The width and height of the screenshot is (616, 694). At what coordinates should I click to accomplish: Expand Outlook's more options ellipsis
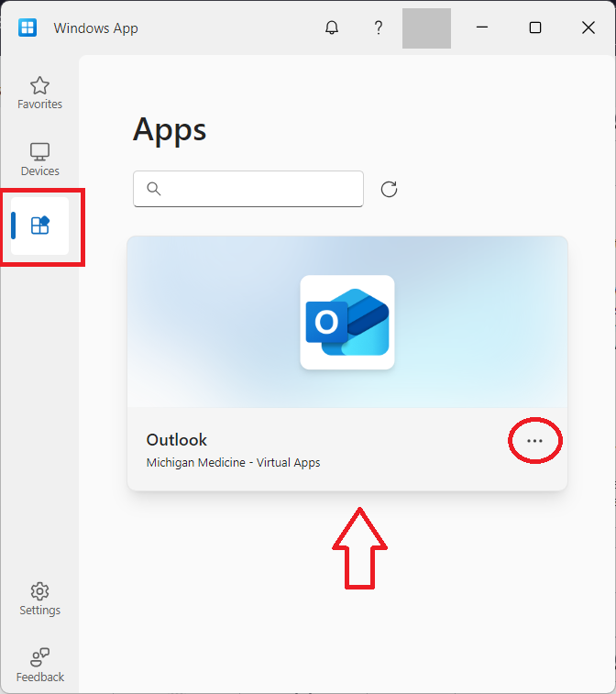534,441
